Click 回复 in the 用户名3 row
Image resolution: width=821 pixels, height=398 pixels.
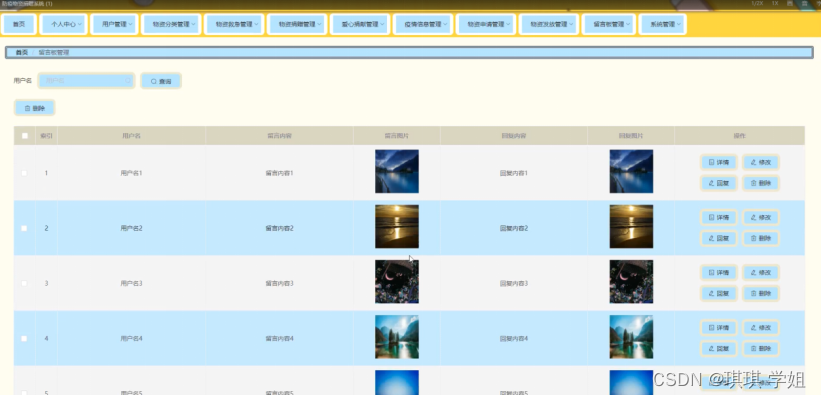pyautogui.click(x=719, y=293)
